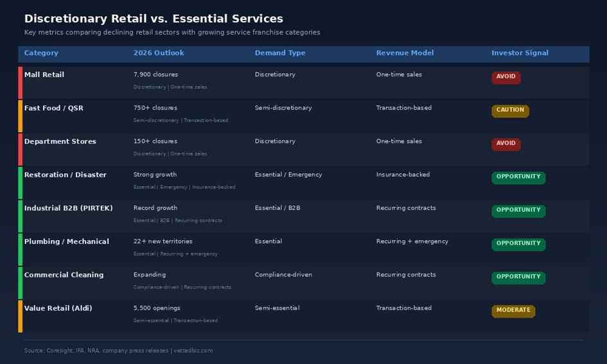Select the 'Plumbing / Mechanical' category name

click(x=67, y=241)
